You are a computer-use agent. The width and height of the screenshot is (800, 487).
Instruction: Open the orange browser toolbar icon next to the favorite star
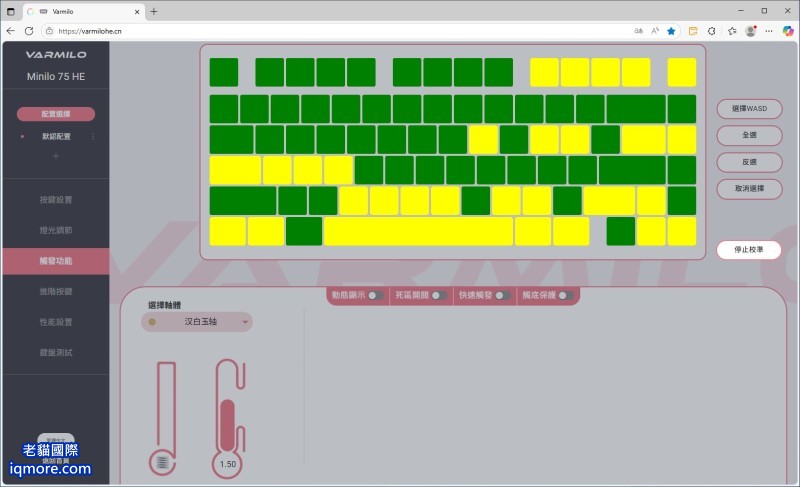pyautogui.click(x=693, y=31)
